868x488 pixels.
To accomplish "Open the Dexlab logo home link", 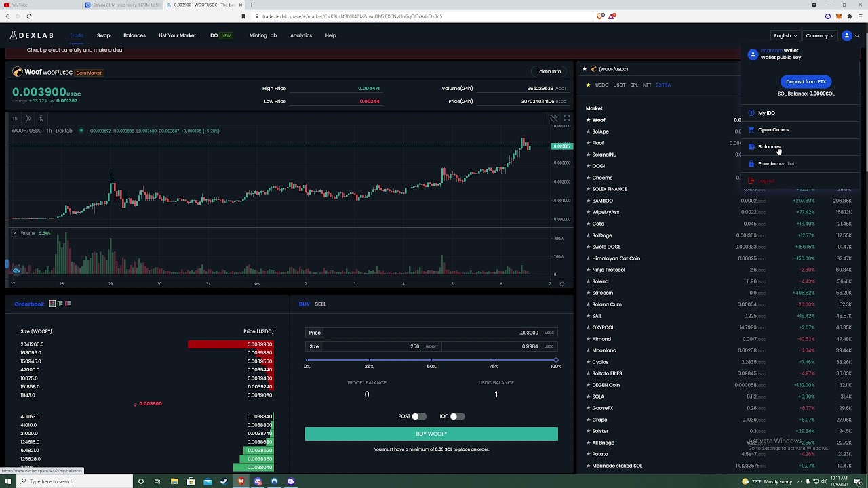I will [31, 35].
